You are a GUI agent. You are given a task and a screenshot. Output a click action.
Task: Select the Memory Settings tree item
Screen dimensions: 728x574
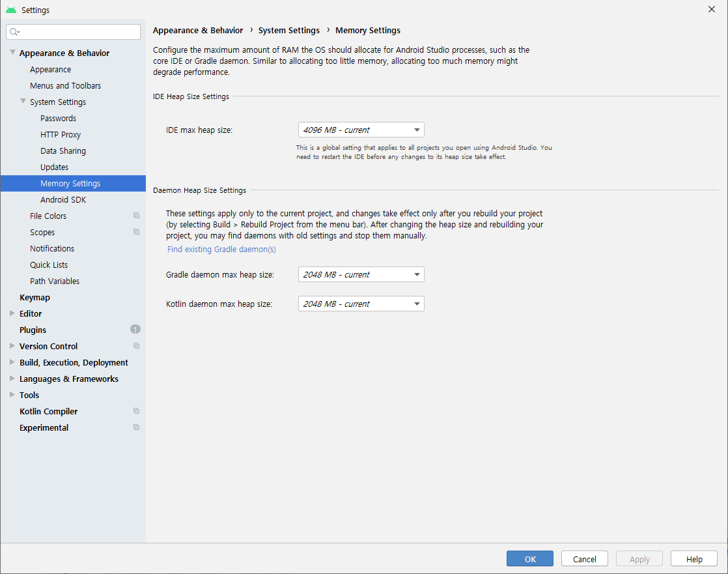point(74,184)
